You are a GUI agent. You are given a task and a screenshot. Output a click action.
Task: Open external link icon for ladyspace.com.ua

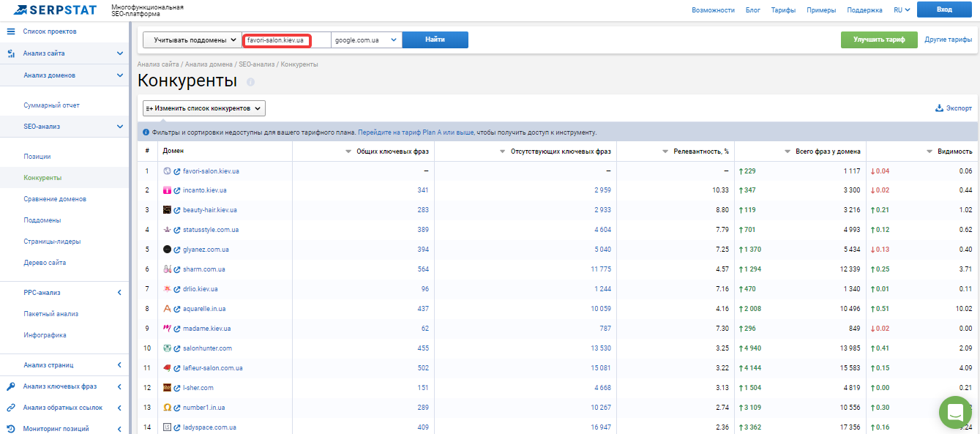point(177,427)
